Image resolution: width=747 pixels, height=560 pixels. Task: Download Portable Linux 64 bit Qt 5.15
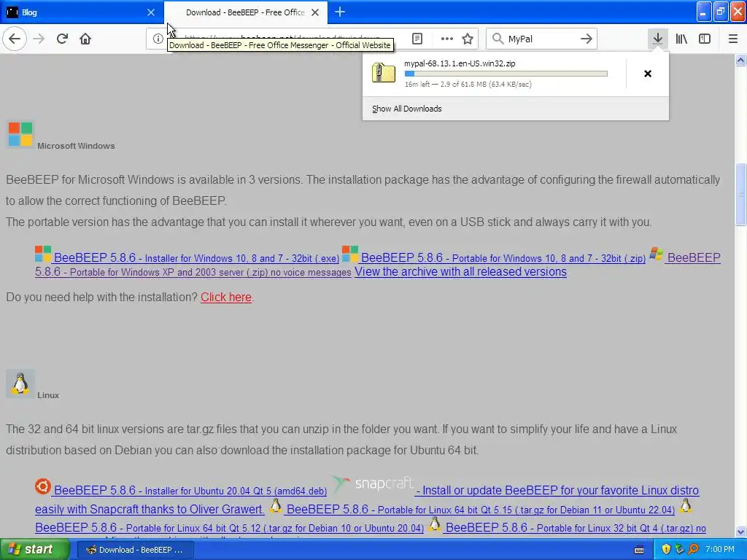[480, 510]
